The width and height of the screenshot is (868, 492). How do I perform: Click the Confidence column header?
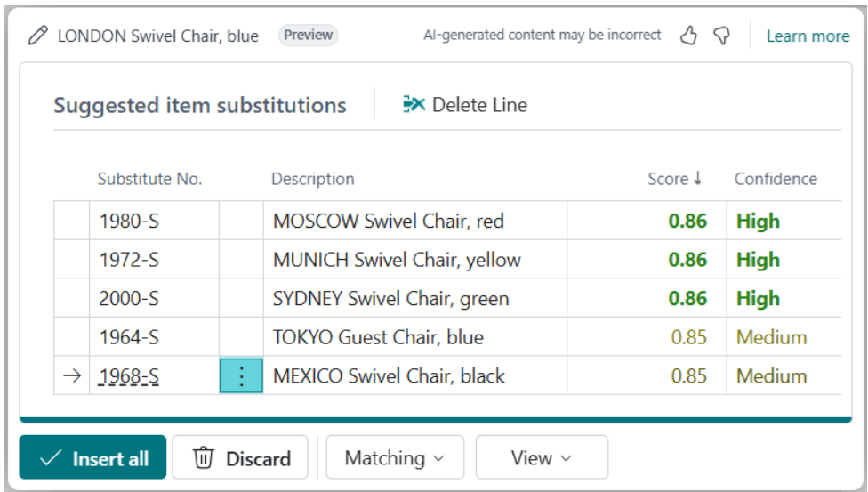776,179
